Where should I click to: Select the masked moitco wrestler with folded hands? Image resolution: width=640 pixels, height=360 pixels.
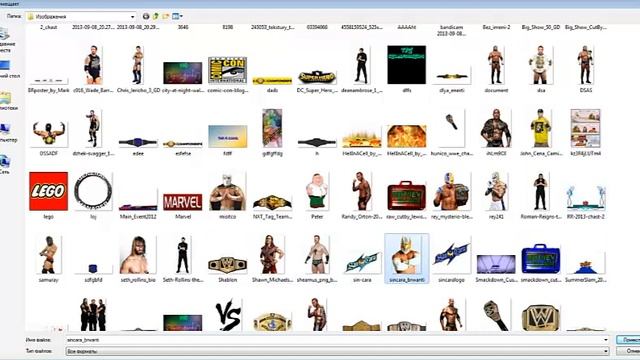227,191
